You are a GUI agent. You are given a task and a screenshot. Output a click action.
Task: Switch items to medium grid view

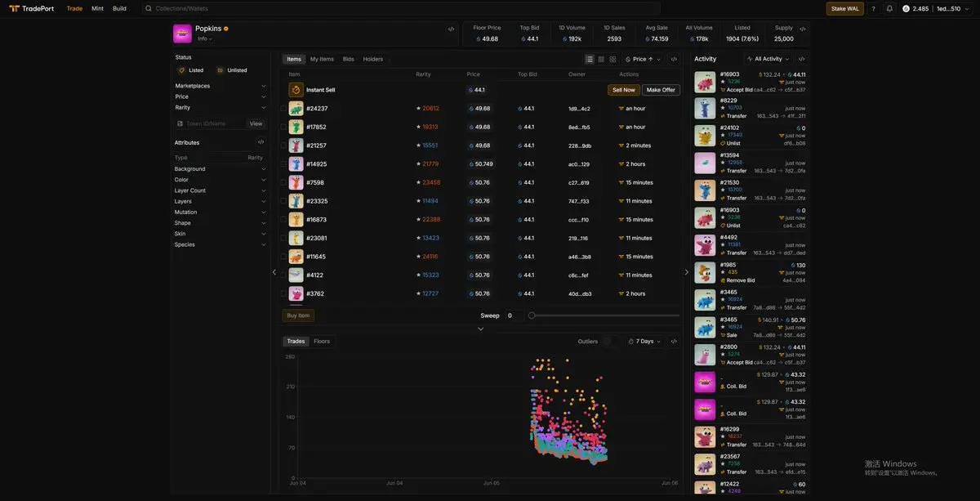tap(601, 59)
